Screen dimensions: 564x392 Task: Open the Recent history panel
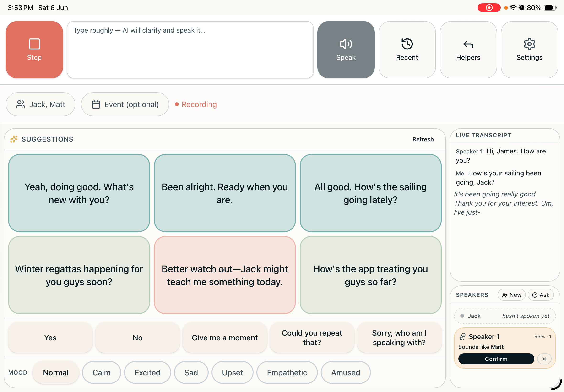[x=407, y=50]
